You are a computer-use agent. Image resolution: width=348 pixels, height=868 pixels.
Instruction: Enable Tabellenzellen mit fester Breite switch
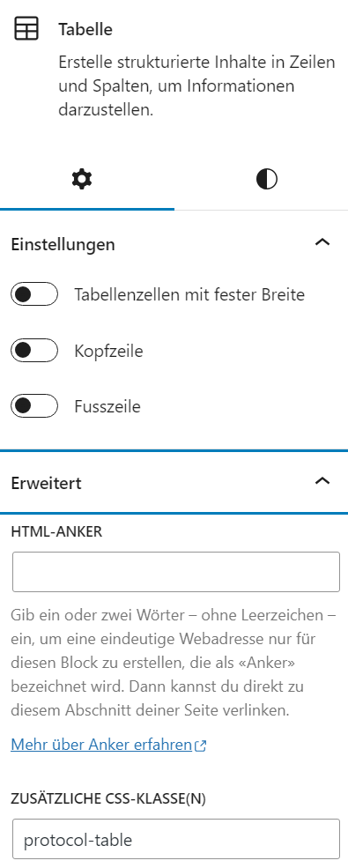click(x=34, y=294)
